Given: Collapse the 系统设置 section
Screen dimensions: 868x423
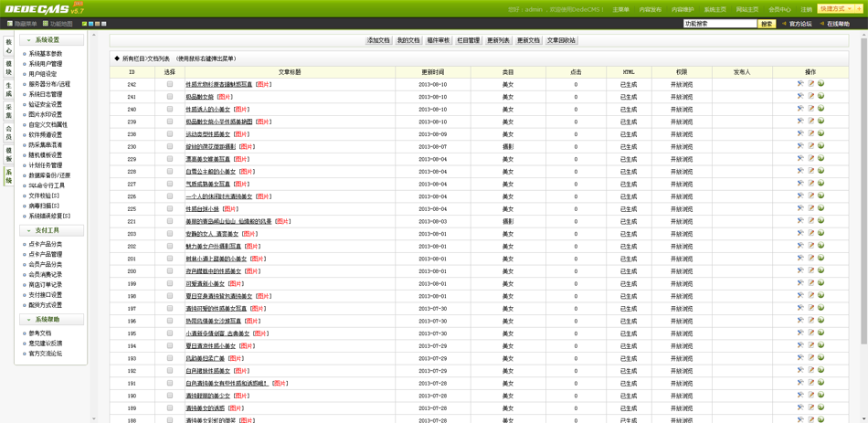Looking at the screenshot, I should (28, 40).
